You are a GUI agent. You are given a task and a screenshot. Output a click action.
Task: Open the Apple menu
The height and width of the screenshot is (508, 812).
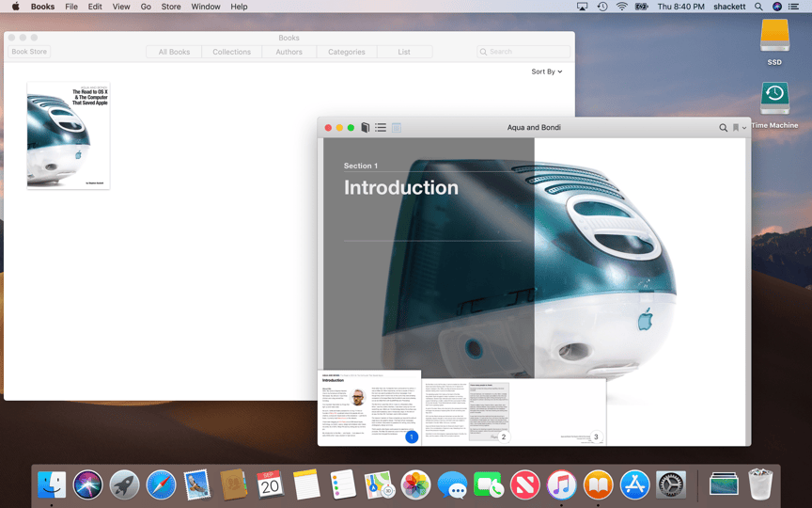click(16, 7)
